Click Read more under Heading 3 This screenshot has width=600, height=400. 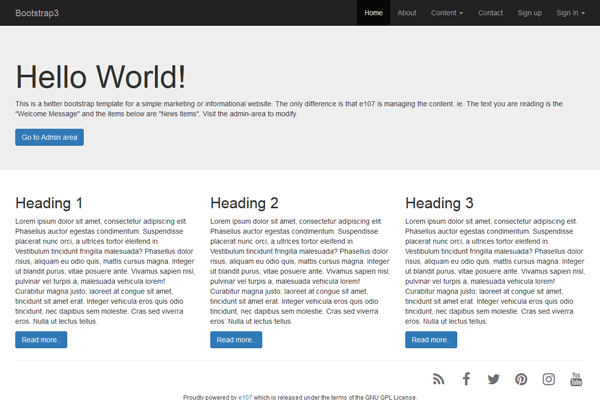coord(431,340)
